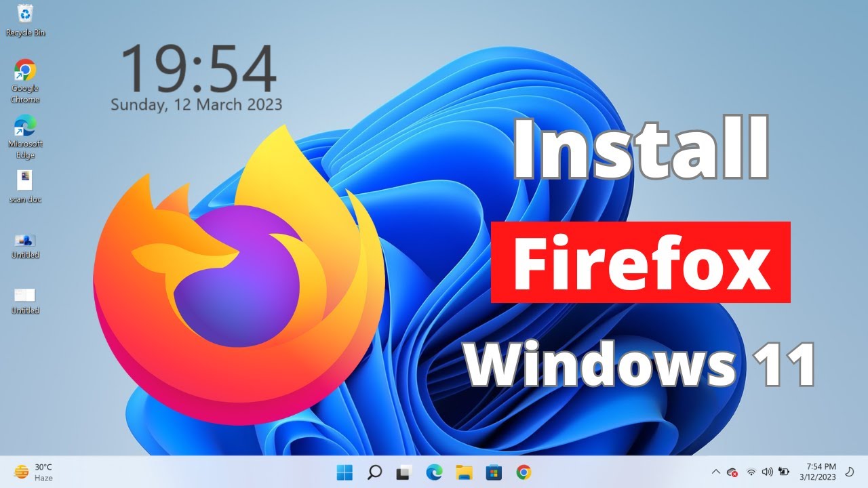Launch Google Chrome from the taskbar
Viewport: 868px width, 488px height.
[x=523, y=472]
